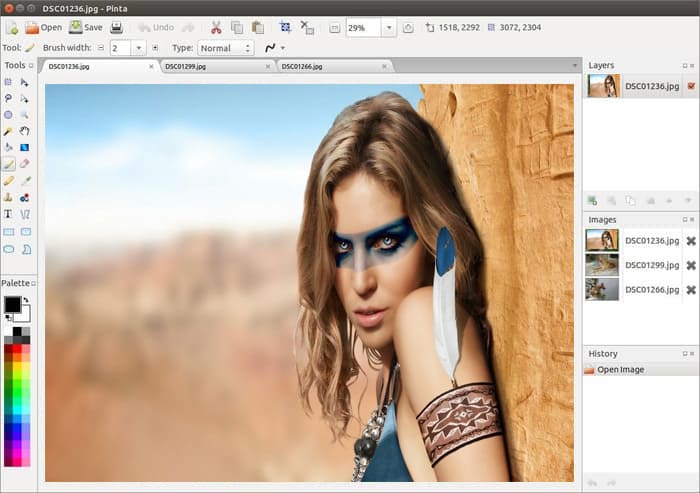The image size is (700, 493).
Task: Close the DSC01266.jpg tab
Action: 384,66
